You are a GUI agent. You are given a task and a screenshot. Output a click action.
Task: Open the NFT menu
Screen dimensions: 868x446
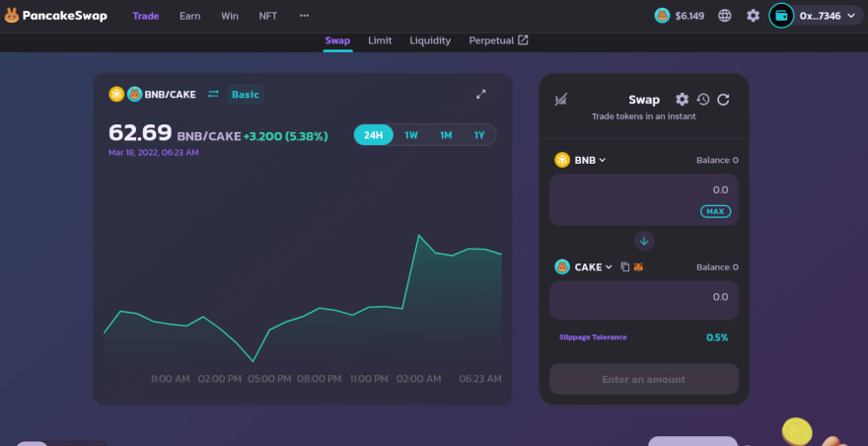(268, 16)
